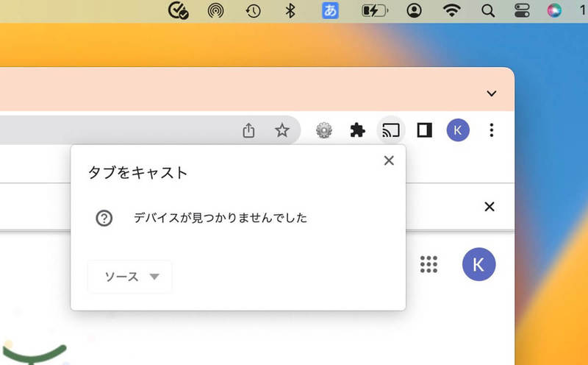Click the Cast icon in Chrome toolbar
588x365 pixels.
pos(391,131)
